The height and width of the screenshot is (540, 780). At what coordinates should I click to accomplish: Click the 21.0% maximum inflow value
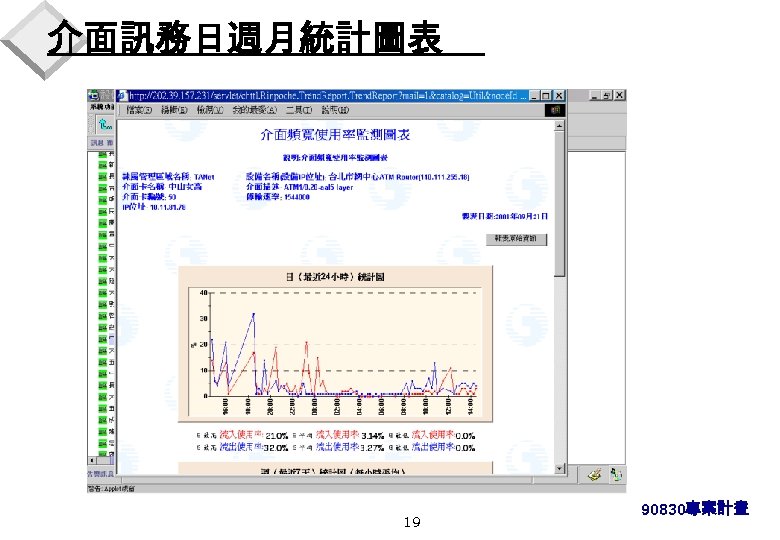click(277, 436)
